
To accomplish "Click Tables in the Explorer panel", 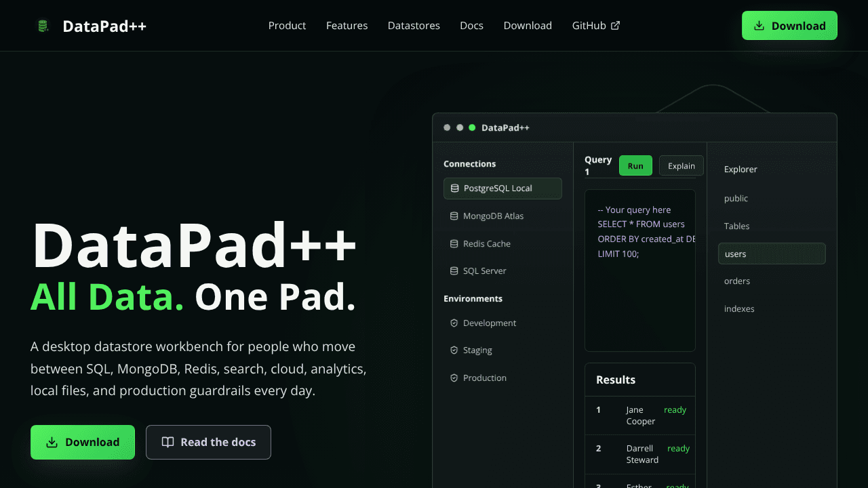I will (772, 226).
